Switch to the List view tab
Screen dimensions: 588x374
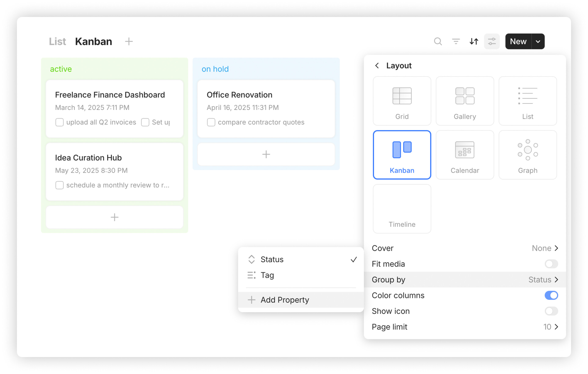tap(57, 42)
